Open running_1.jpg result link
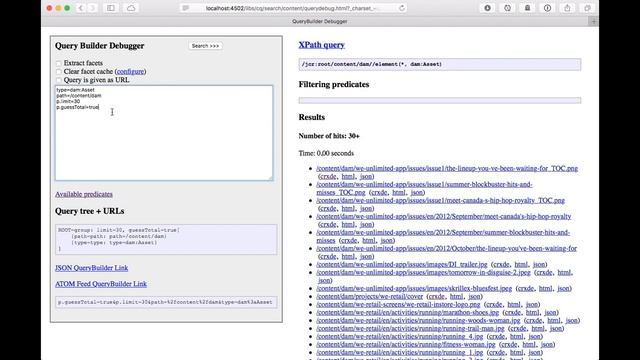640x360 pixels. [400, 352]
